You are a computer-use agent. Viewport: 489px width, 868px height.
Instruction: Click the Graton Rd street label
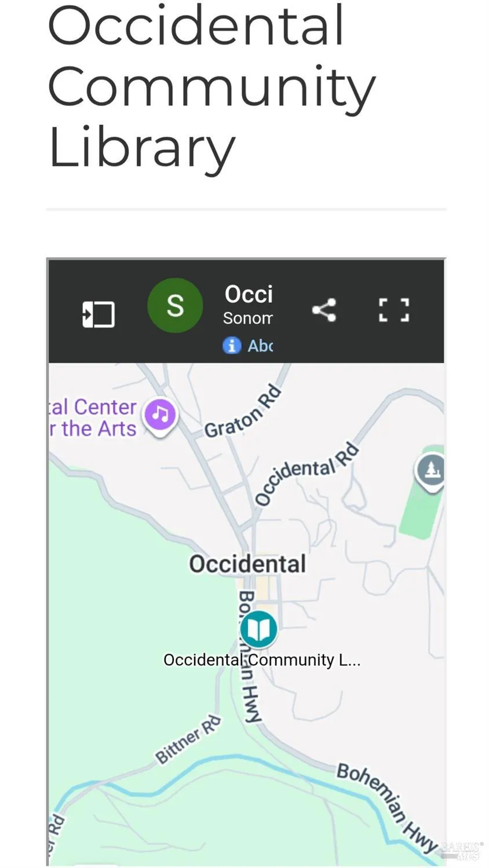point(243,412)
